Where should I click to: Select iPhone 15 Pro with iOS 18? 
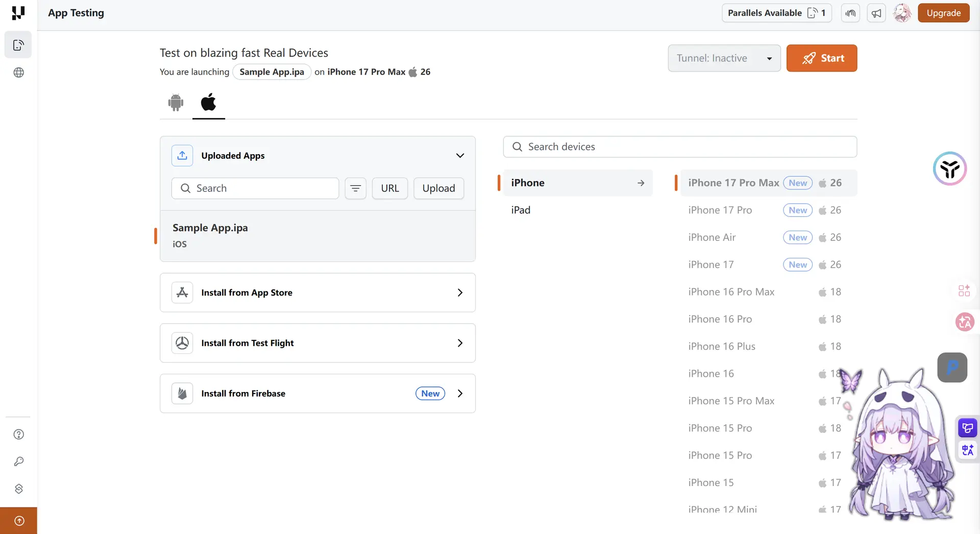coord(769,428)
